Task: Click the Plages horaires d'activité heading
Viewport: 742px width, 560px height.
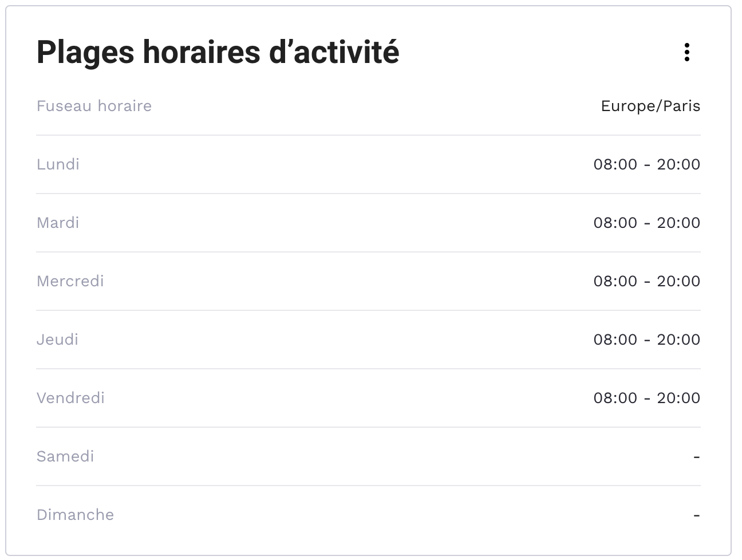Action: [218, 52]
